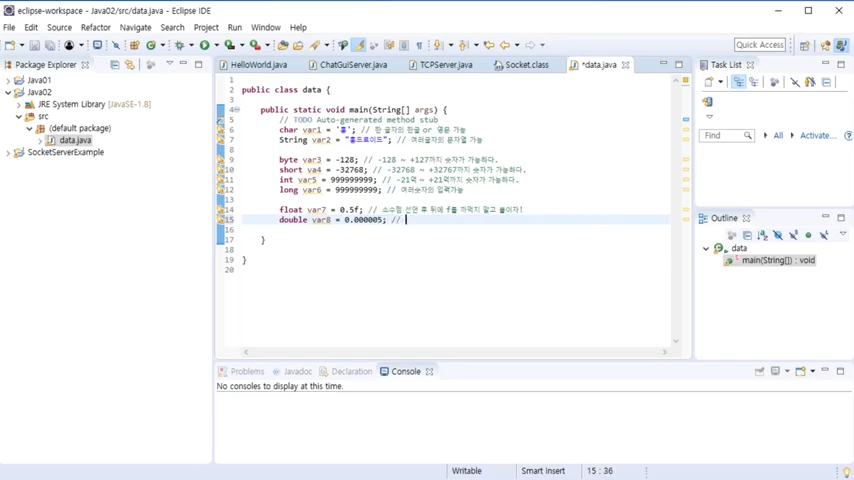Click the All filter link in Task List
Image resolution: width=854 pixels, height=480 pixels.
(778, 136)
